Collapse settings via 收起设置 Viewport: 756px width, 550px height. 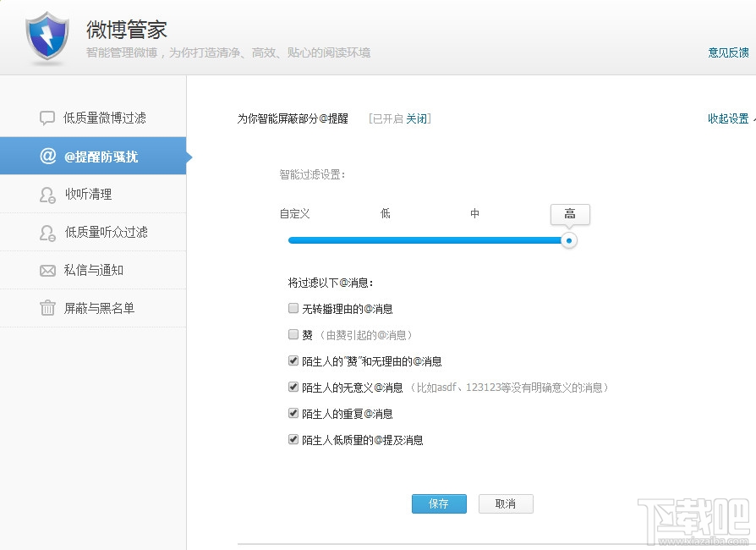(x=728, y=118)
